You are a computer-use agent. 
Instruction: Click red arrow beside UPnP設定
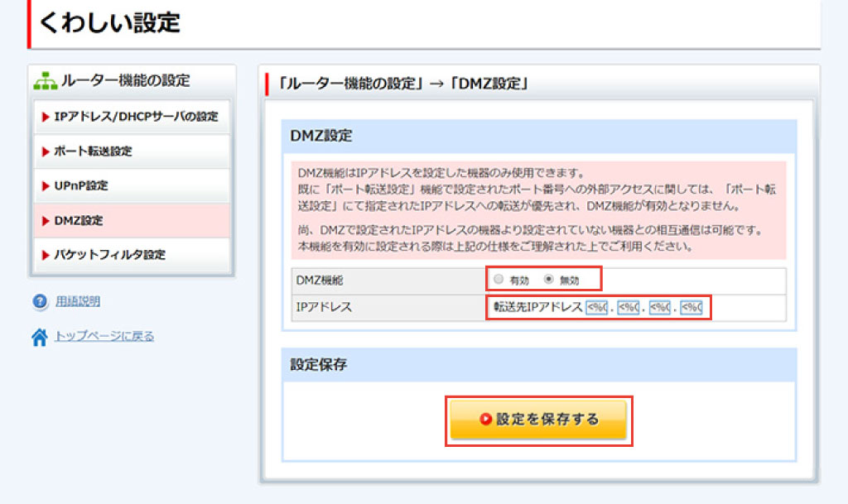click(46, 186)
